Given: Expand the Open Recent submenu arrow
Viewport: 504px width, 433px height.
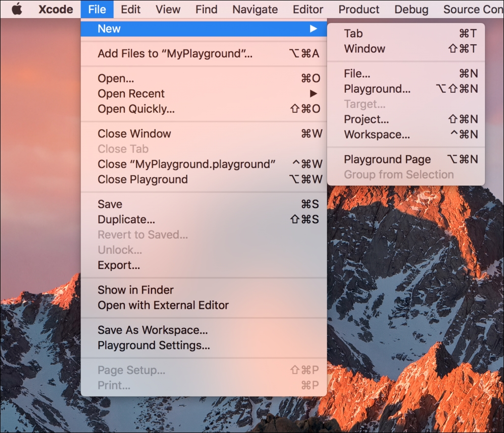Looking at the screenshot, I should point(313,93).
